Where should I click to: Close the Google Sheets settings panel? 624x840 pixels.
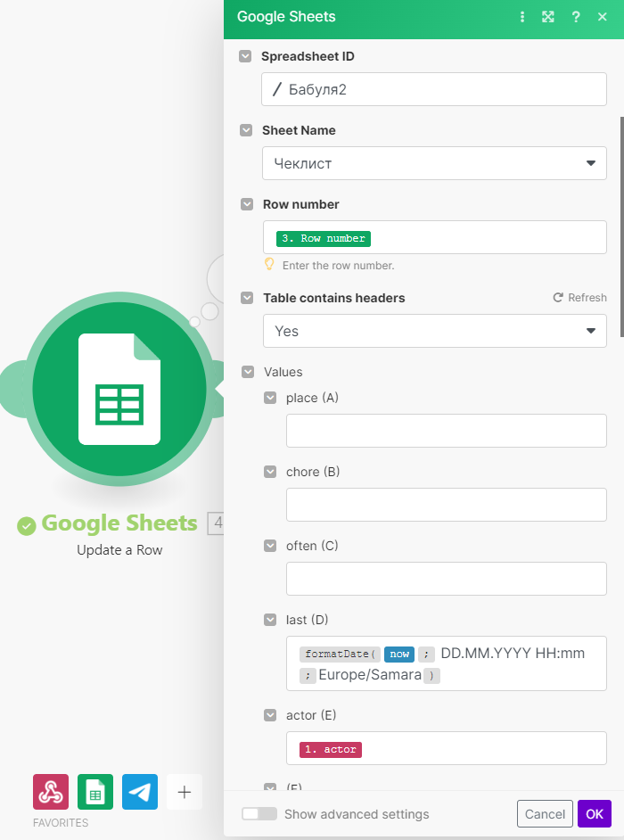pos(603,17)
